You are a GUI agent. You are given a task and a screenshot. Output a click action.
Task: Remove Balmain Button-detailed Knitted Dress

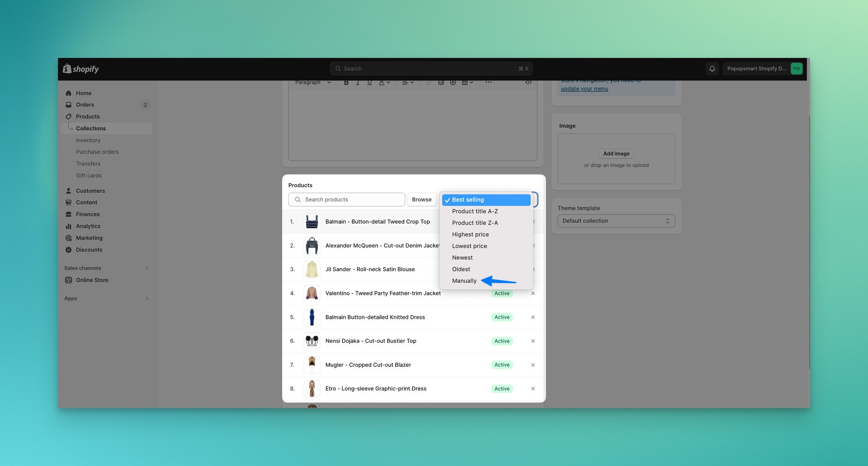533,317
